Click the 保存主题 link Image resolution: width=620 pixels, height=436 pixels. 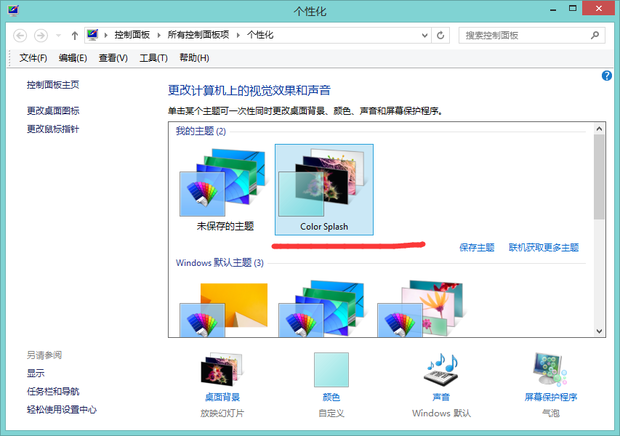(x=477, y=247)
